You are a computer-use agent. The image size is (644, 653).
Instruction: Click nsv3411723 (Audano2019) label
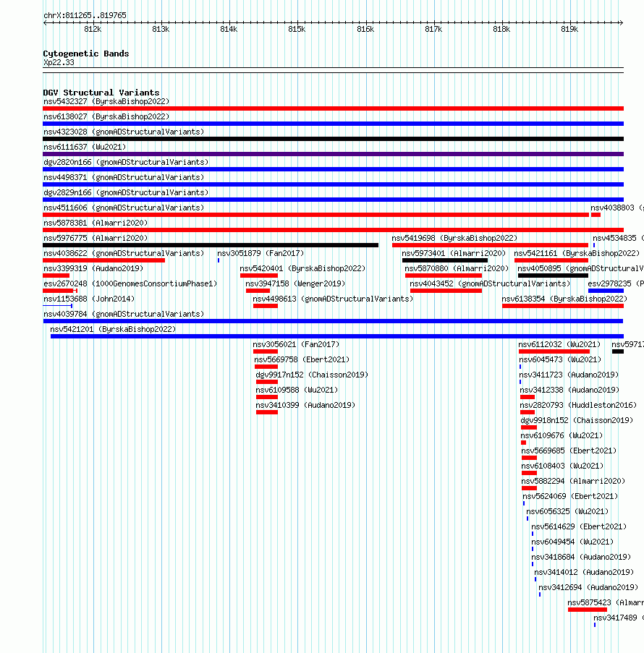[x=569, y=375]
